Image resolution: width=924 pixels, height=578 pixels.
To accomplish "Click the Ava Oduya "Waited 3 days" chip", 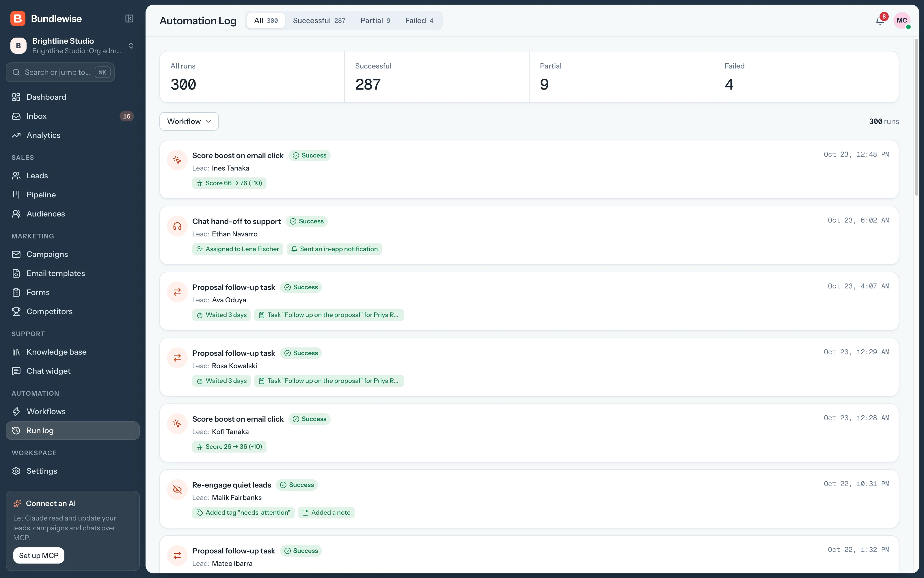I will click(221, 315).
